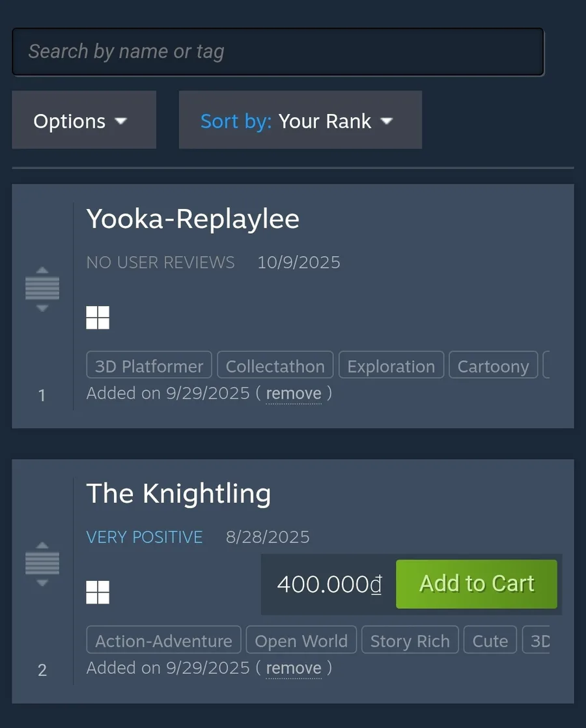The image size is (586, 728).
Task: Click the Yooka-Replaylee drag handle icon
Action: 42,288
